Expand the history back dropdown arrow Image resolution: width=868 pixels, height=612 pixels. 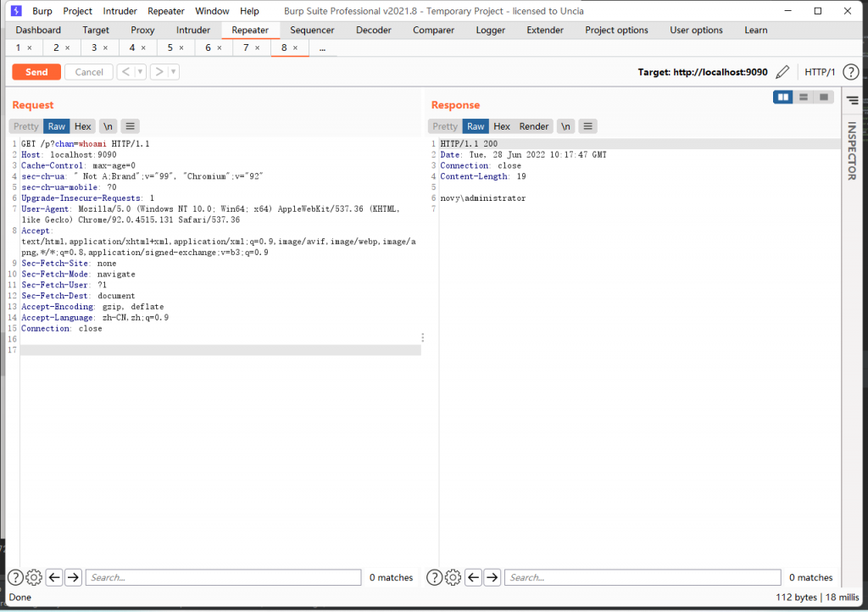(141, 72)
